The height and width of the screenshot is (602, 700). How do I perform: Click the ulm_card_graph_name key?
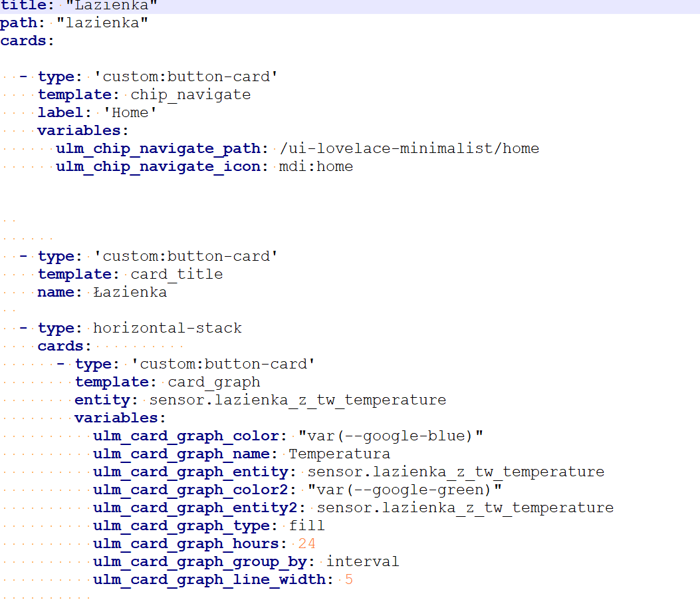pos(181,454)
